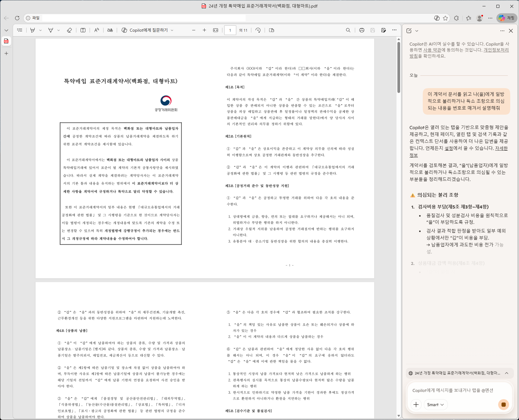Open the browser profile avatar

(479, 18)
